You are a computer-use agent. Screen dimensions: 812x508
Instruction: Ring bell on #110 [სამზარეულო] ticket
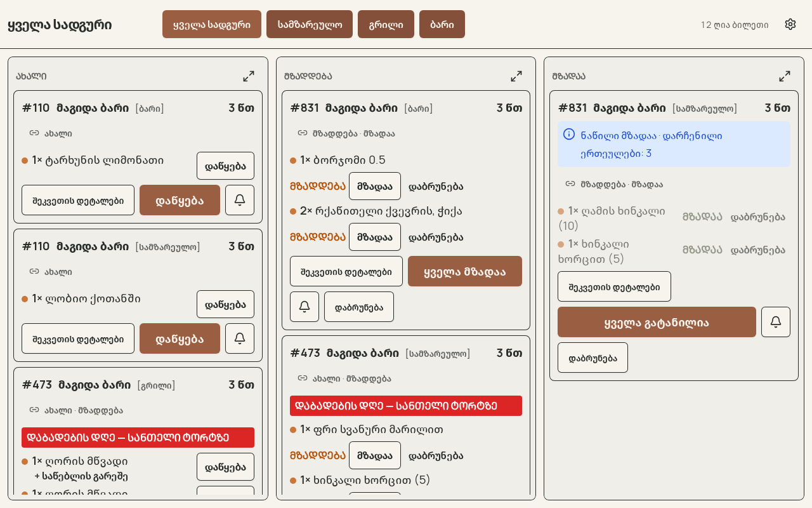240,338
